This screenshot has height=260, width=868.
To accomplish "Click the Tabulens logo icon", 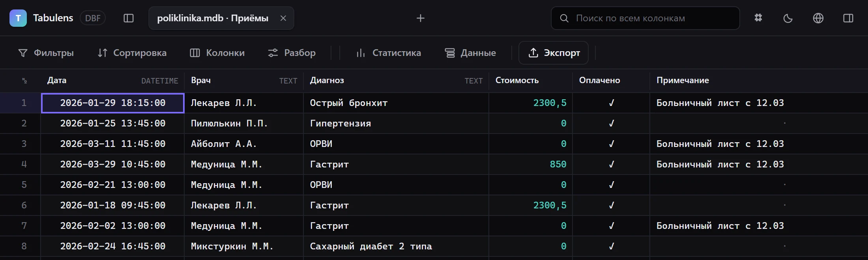I will [x=18, y=18].
